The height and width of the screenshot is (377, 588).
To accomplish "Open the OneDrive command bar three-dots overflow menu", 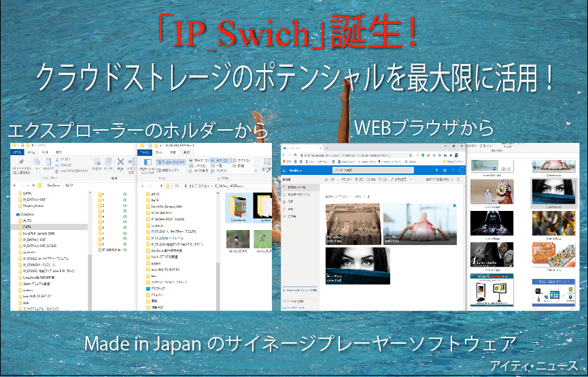I will pos(411,180).
